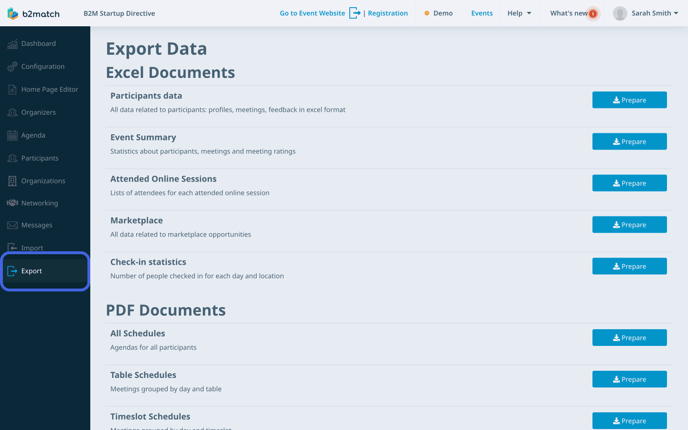Prepare the Attended Online Sessions export

(629, 183)
